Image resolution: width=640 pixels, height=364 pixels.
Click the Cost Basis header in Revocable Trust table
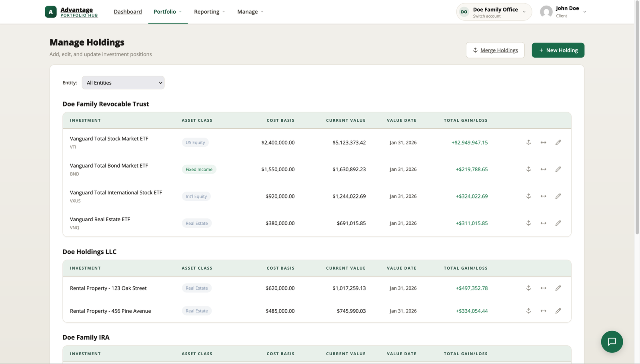[280, 120]
